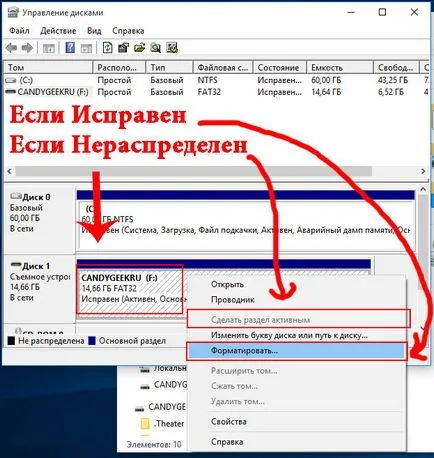Click the 6,52 ГБ free space cell
Screen dimensions: 434x458
[x=391, y=92]
